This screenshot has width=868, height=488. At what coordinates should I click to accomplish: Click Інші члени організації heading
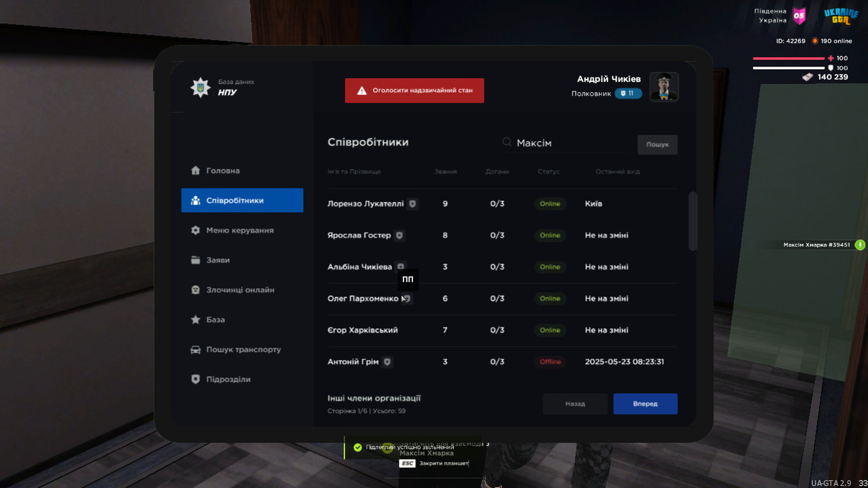374,398
